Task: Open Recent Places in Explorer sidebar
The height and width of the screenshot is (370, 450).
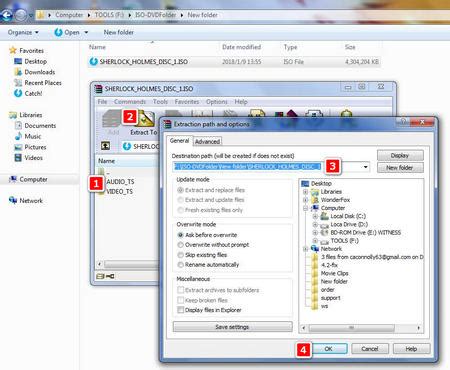Action: point(38,83)
